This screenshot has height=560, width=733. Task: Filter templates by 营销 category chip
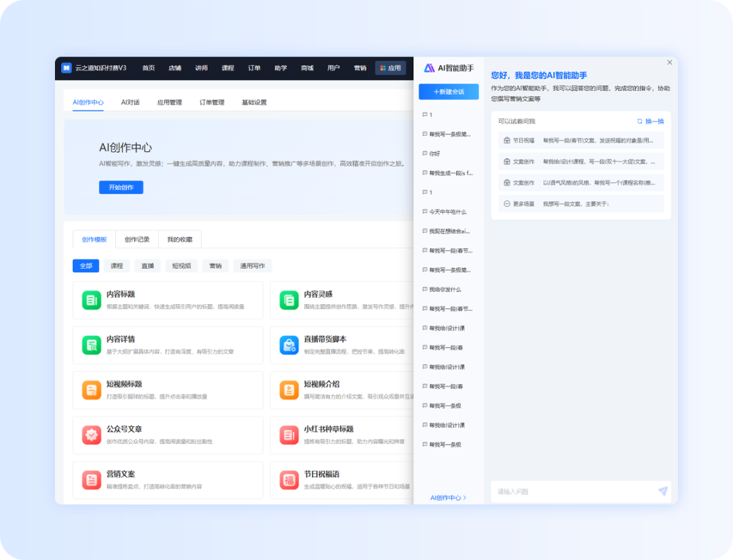tap(216, 265)
